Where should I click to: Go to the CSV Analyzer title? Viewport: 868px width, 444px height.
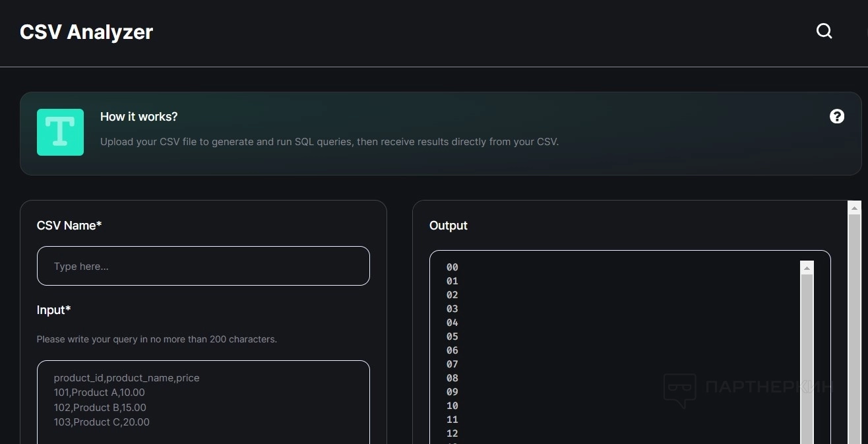tap(86, 32)
